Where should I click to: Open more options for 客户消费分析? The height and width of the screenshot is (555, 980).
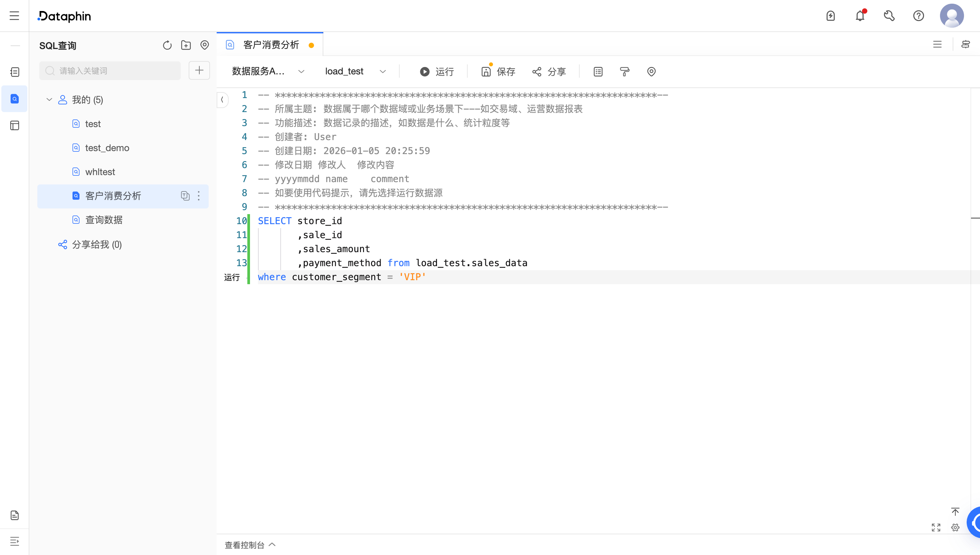click(199, 196)
